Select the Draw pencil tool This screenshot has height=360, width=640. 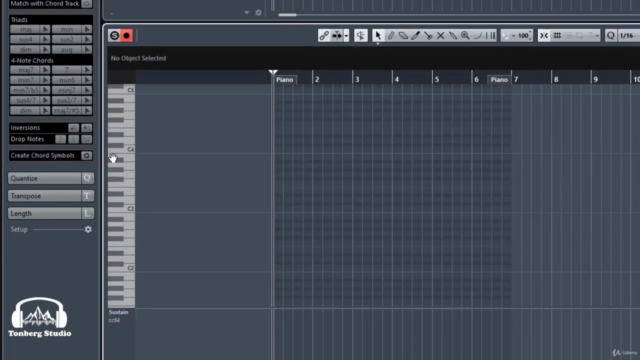point(391,36)
